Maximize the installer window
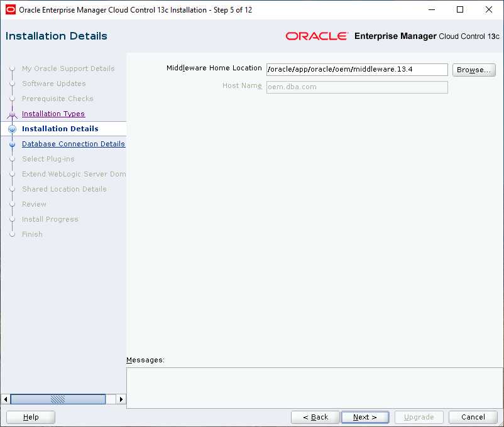This screenshot has width=504, height=427. click(x=460, y=9)
